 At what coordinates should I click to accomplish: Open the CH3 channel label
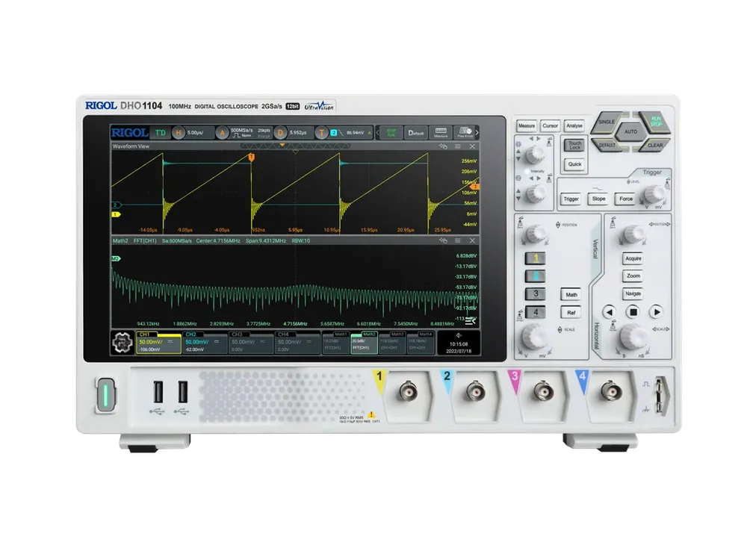(250, 343)
